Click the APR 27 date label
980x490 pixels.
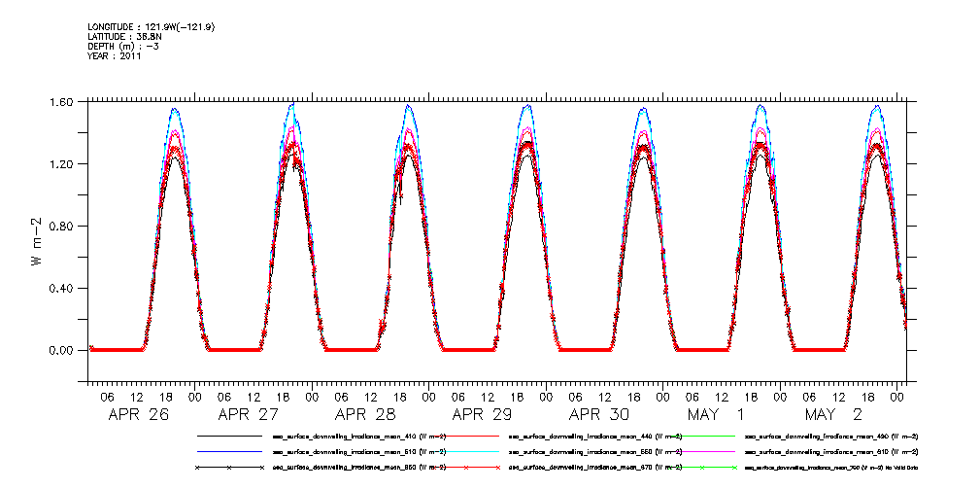point(248,414)
